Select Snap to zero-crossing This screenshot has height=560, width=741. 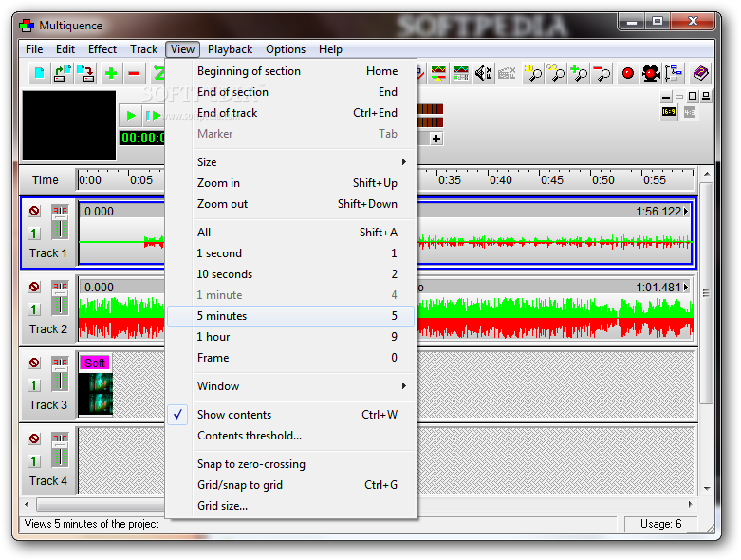coord(290,464)
